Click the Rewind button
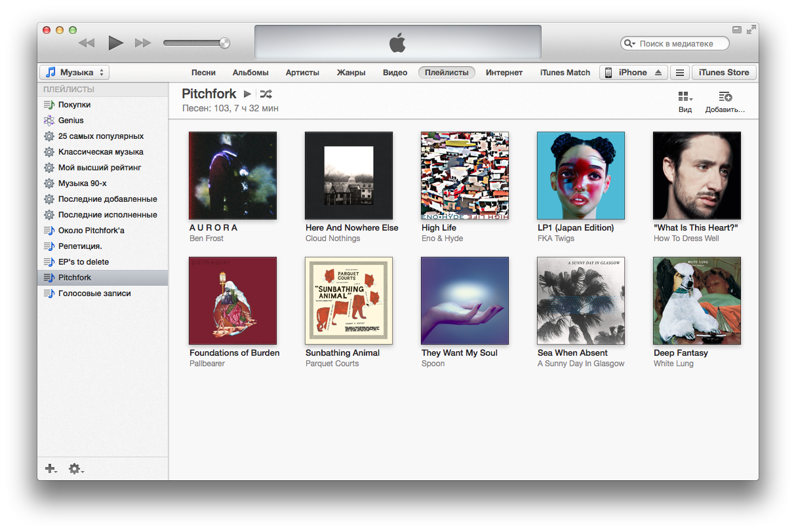The width and height of the screenshot is (796, 532). [x=87, y=43]
